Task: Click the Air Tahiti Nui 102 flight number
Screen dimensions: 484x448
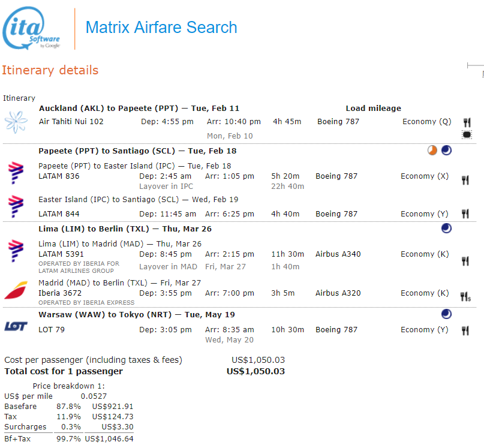Action: [x=71, y=122]
